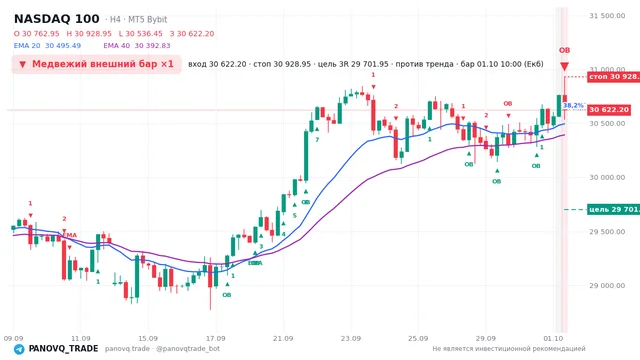Click the green signal marker 5
Screen dimensions: 640x360
(295, 216)
